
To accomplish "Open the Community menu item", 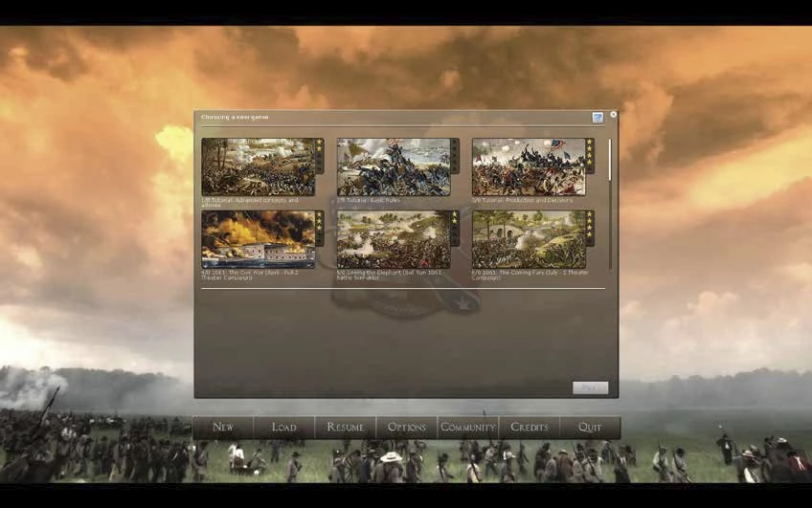I will point(467,428).
